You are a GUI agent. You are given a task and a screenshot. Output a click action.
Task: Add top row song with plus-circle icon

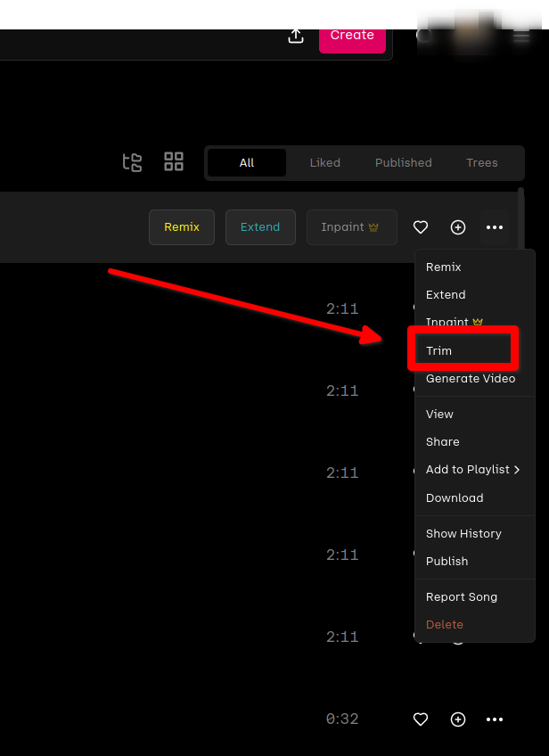pos(458,227)
